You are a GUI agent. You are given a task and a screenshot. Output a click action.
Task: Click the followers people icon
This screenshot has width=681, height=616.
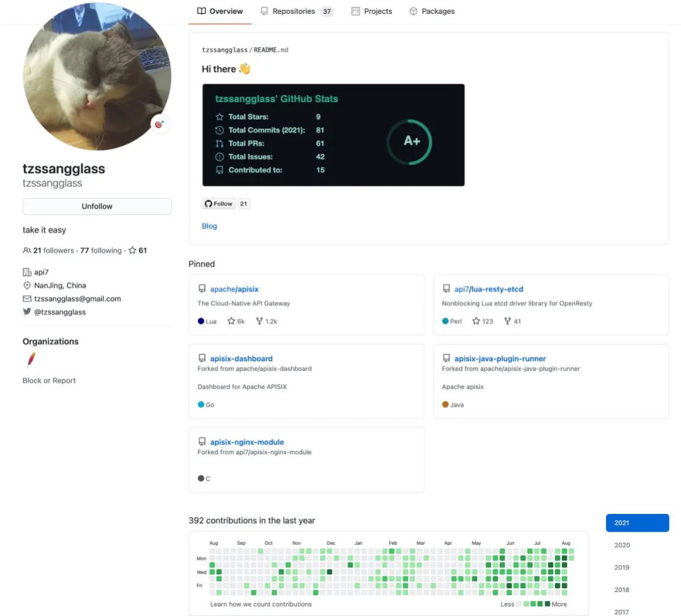(27, 251)
